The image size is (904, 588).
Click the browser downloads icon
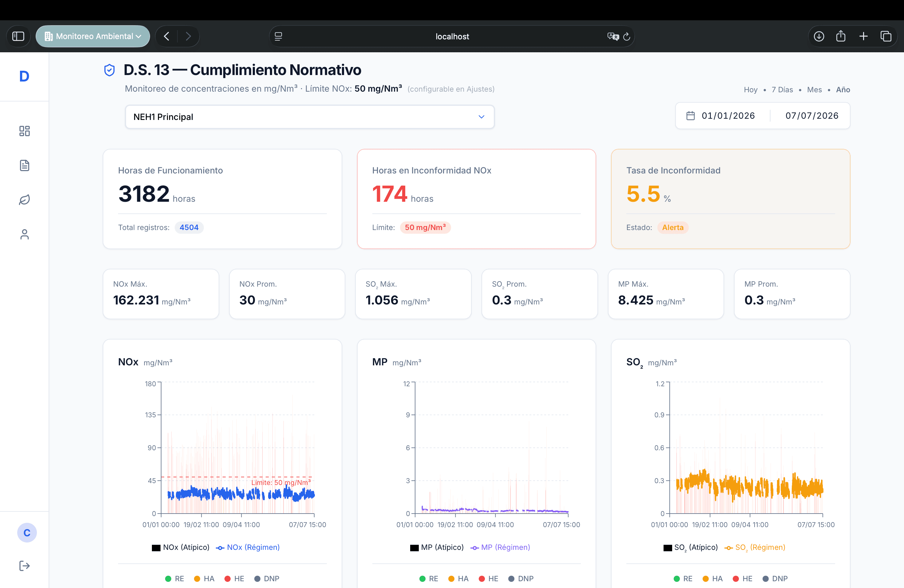[x=819, y=37]
